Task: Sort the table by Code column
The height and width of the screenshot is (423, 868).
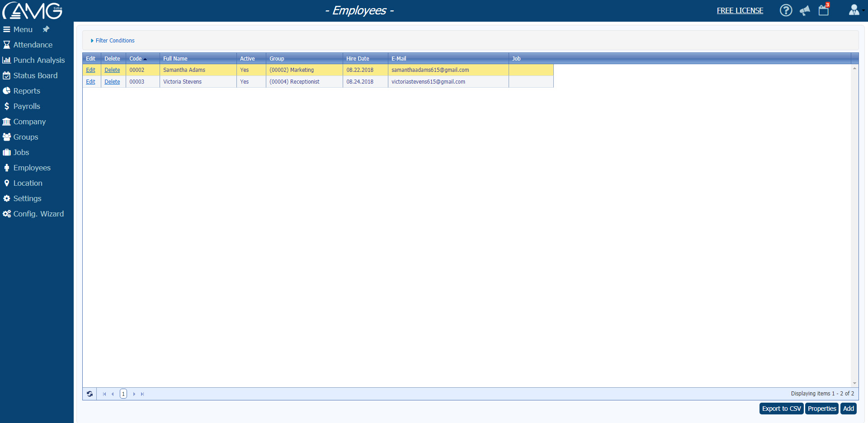Action: (136, 59)
